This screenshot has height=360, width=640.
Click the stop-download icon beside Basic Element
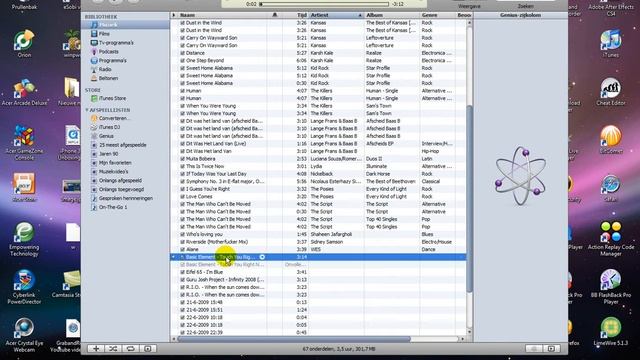point(262,257)
